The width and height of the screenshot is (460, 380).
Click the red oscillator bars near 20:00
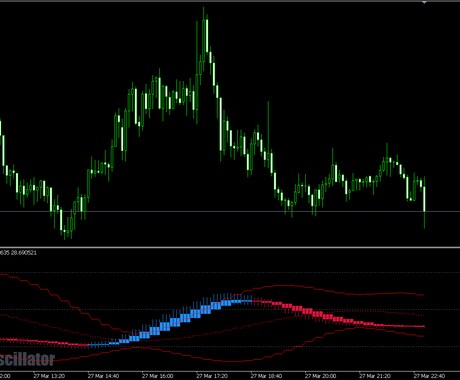[321, 315]
